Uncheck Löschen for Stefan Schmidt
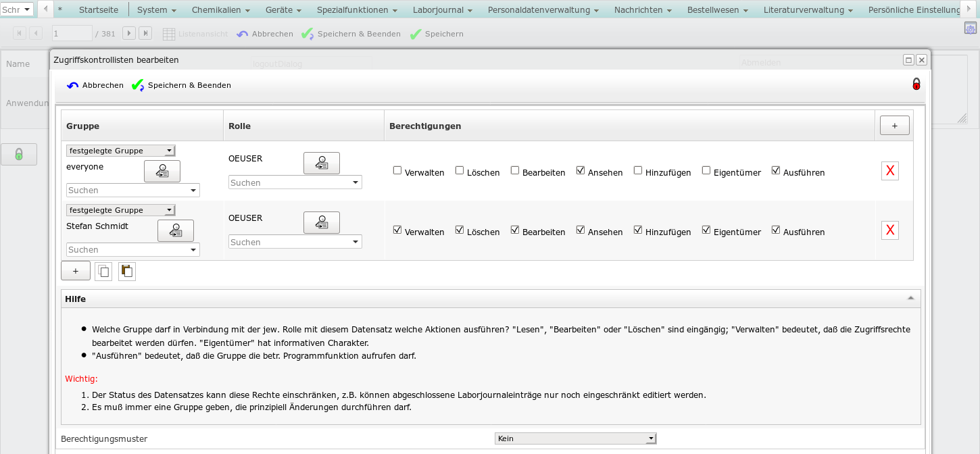The height and width of the screenshot is (454, 980). (x=460, y=230)
